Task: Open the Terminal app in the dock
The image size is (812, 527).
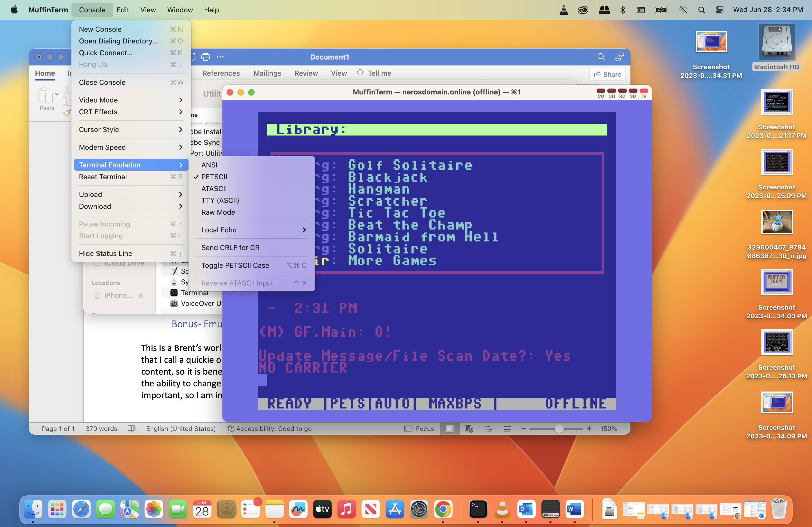Action: click(478, 509)
